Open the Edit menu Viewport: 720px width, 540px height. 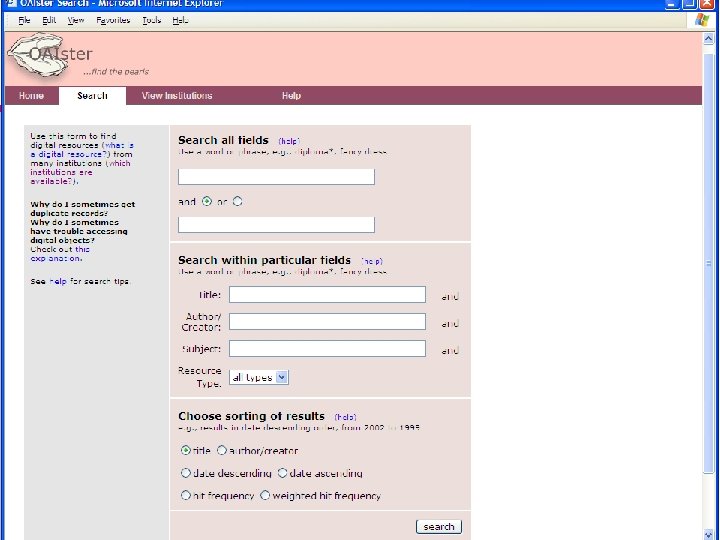point(49,20)
